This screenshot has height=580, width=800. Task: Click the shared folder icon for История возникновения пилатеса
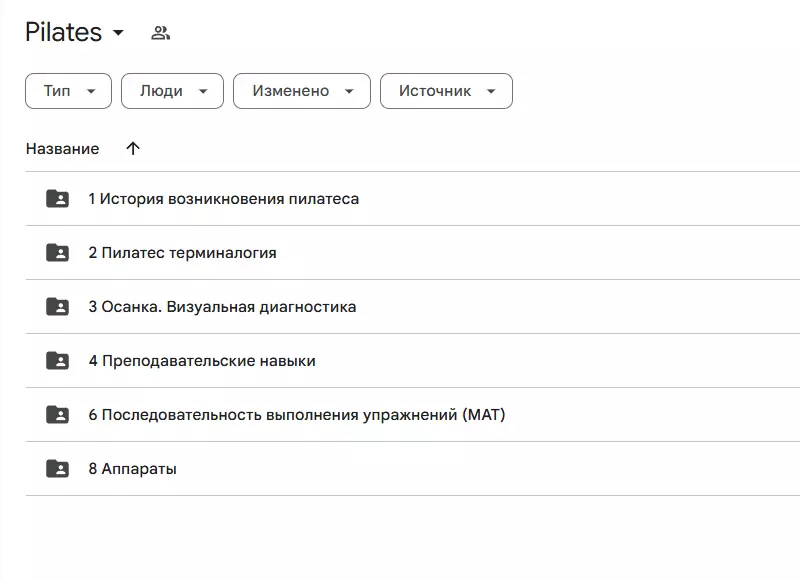pyautogui.click(x=57, y=198)
